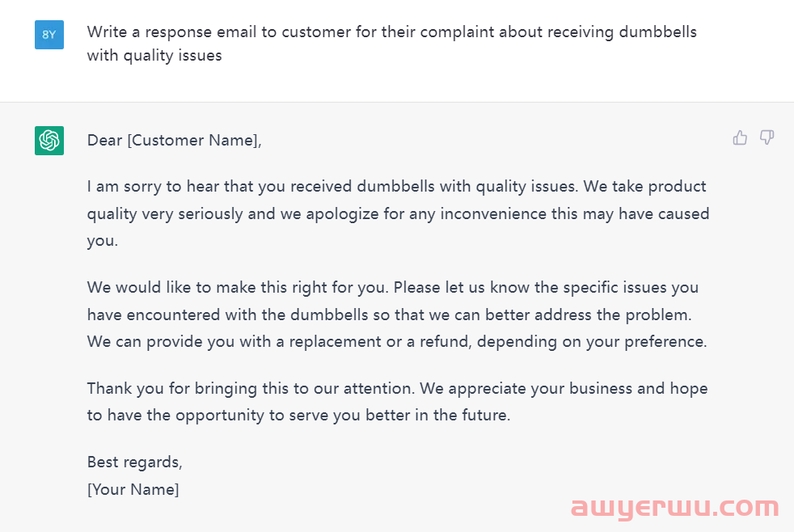Viewport: 794px width, 532px height.
Task: Click the paragraph starting 'Thank you for bringing'
Action: 398,402
